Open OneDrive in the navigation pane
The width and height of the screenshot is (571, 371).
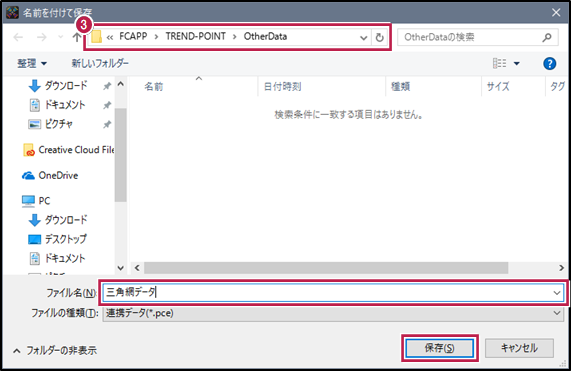(50, 175)
